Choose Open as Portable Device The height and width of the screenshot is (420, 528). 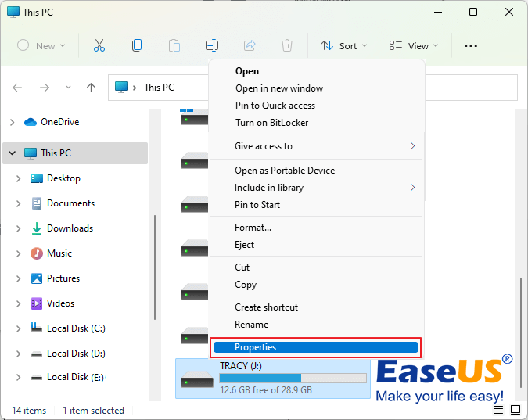316,171
